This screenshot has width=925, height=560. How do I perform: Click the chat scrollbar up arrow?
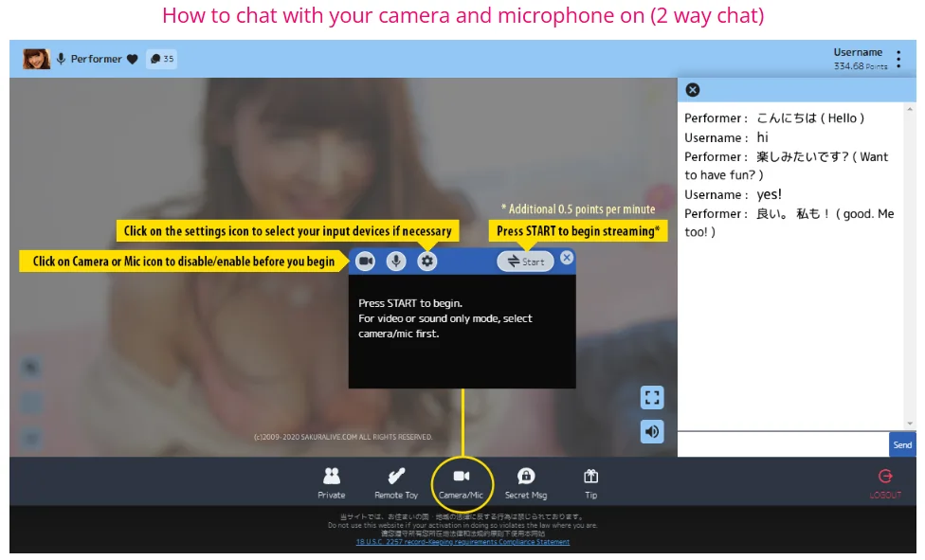pos(910,109)
